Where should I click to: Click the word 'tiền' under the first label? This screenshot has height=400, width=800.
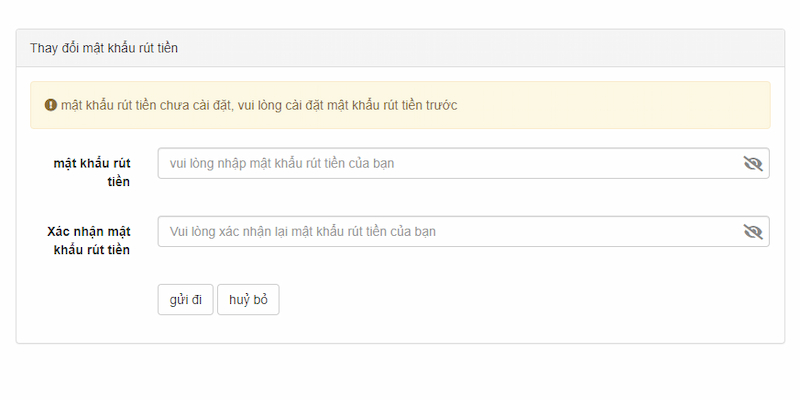point(119,182)
